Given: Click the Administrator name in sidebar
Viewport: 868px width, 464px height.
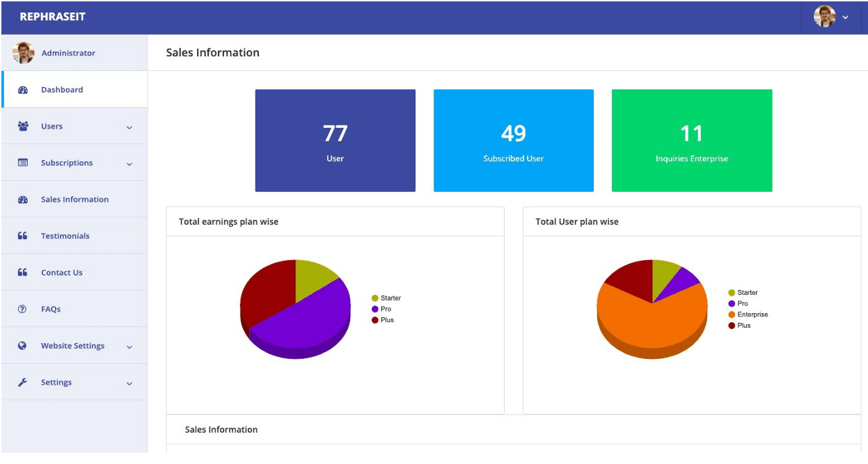Looking at the screenshot, I should (x=68, y=53).
